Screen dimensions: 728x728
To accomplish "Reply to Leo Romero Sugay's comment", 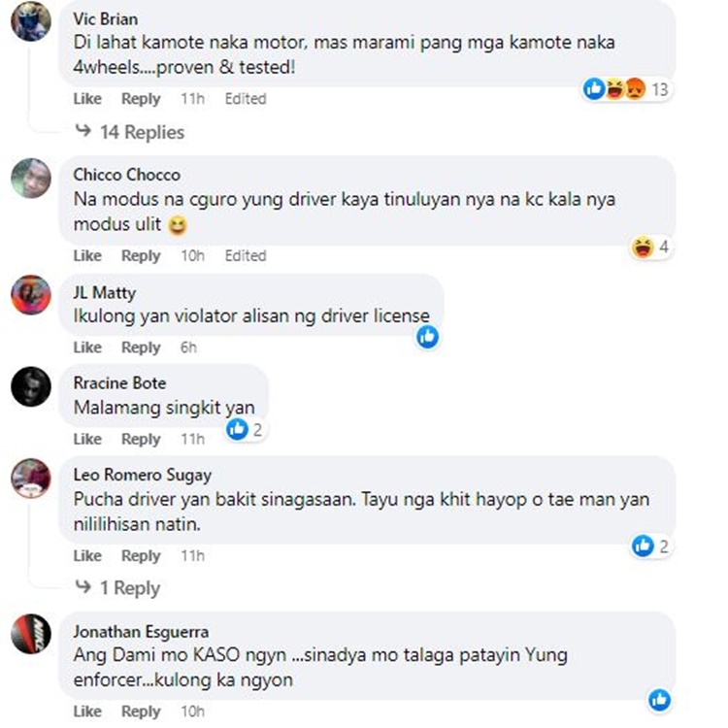I will [141, 556].
